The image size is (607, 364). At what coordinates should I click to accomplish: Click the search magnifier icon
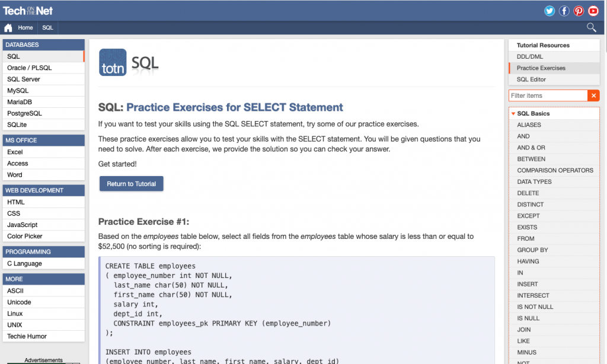[x=591, y=27]
